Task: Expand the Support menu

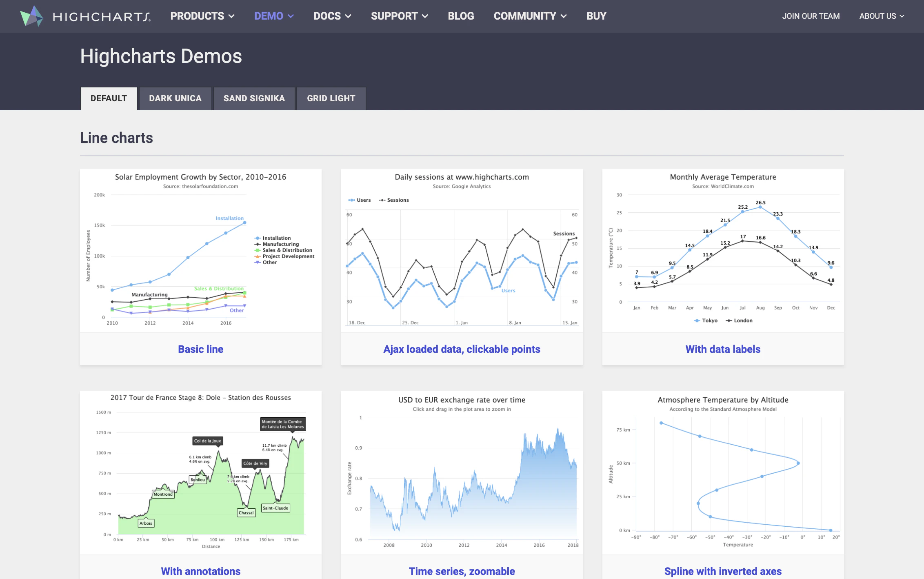Action: (x=399, y=16)
